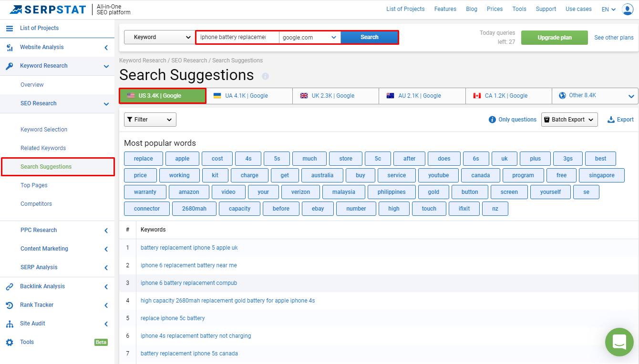
Task: Switch to the UK 2.3K Google tab
Action: coord(336,96)
